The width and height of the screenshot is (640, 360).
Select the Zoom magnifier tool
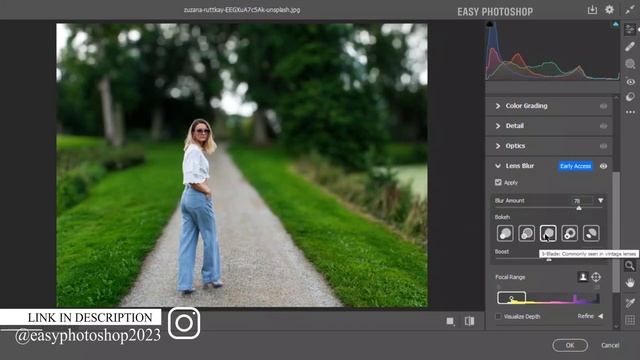pyautogui.click(x=630, y=266)
